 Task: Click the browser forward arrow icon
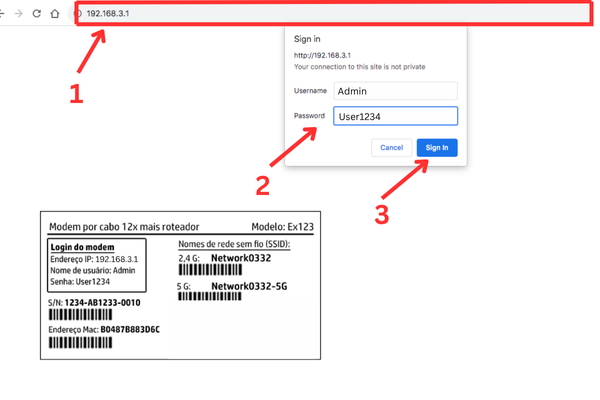(x=18, y=14)
